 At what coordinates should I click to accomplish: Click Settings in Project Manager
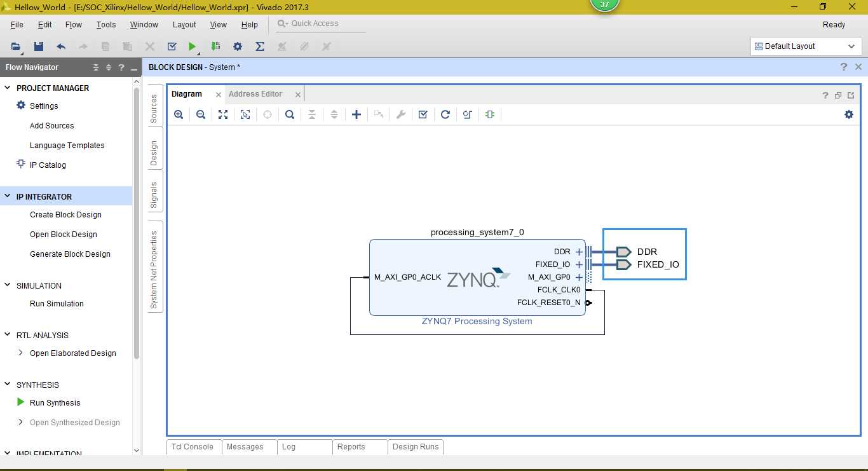[44, 106]
